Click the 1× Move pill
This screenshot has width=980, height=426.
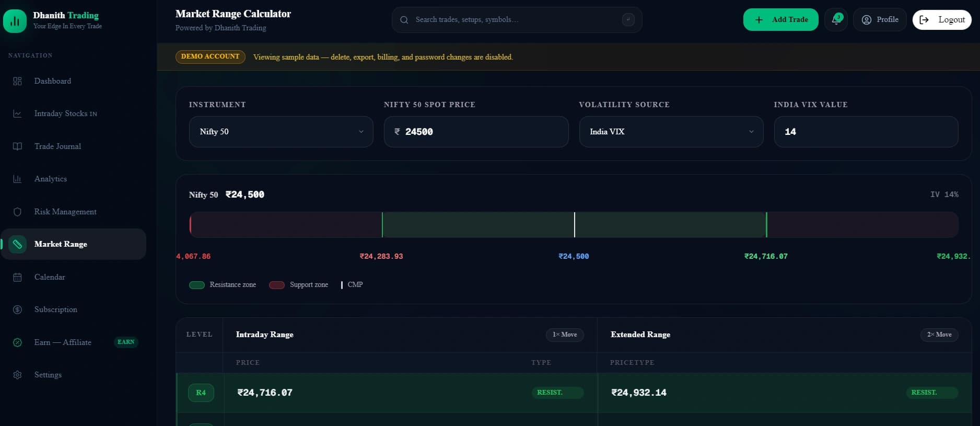(x=565, y=335)
